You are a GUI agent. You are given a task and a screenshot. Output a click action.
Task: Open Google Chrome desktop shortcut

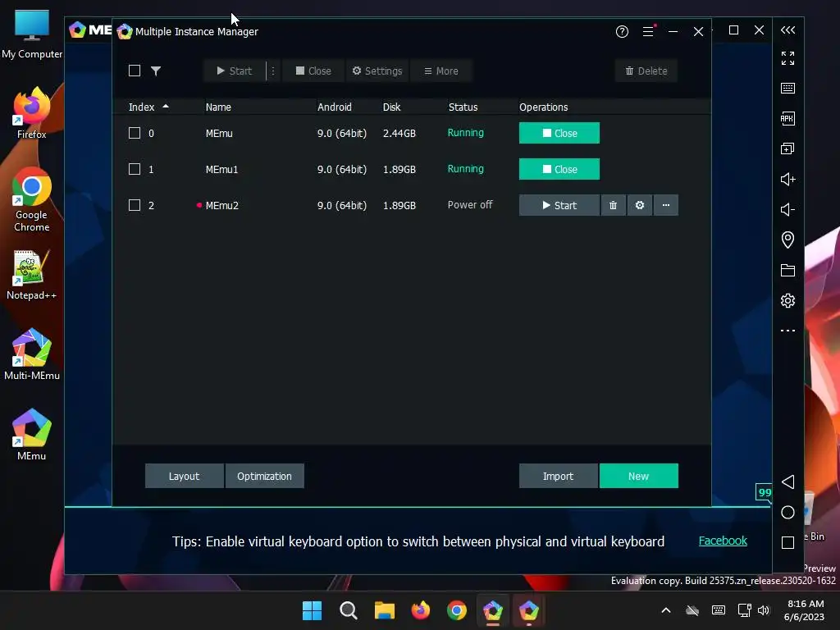[32, 199]
